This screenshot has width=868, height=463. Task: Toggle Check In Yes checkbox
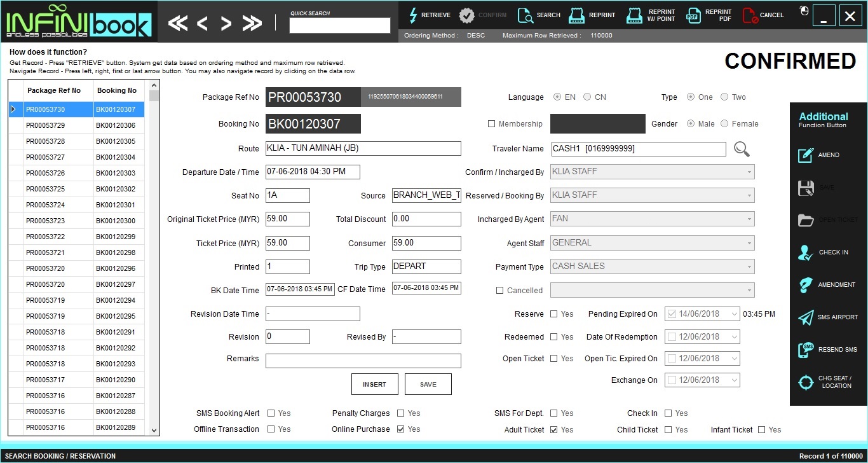(x=668, y=413)
